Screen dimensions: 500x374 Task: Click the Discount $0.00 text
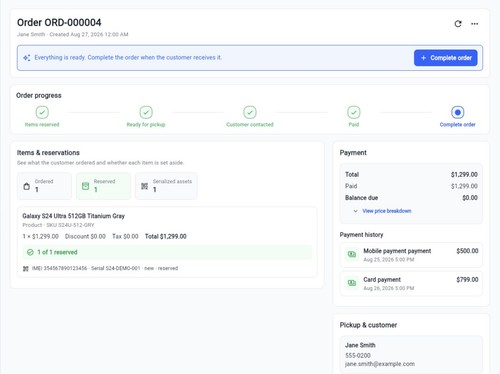coord(85,236)
